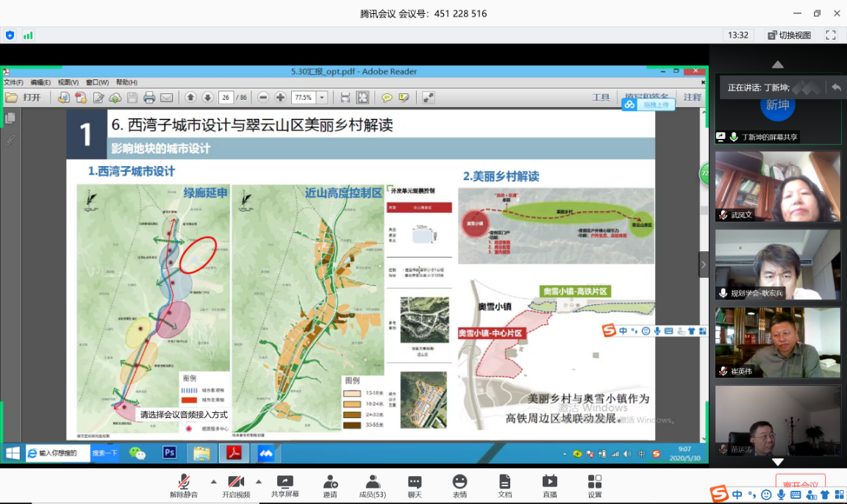Viewport: 847px width, 504px height.
Task: Toggle Sogou input 中 language mode
Action: (737, 494)
